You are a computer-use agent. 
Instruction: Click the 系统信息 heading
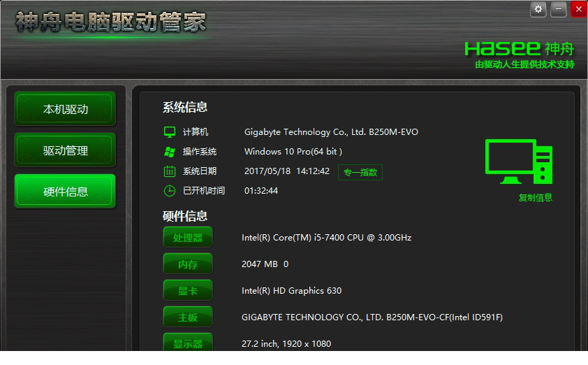(185, 108)
